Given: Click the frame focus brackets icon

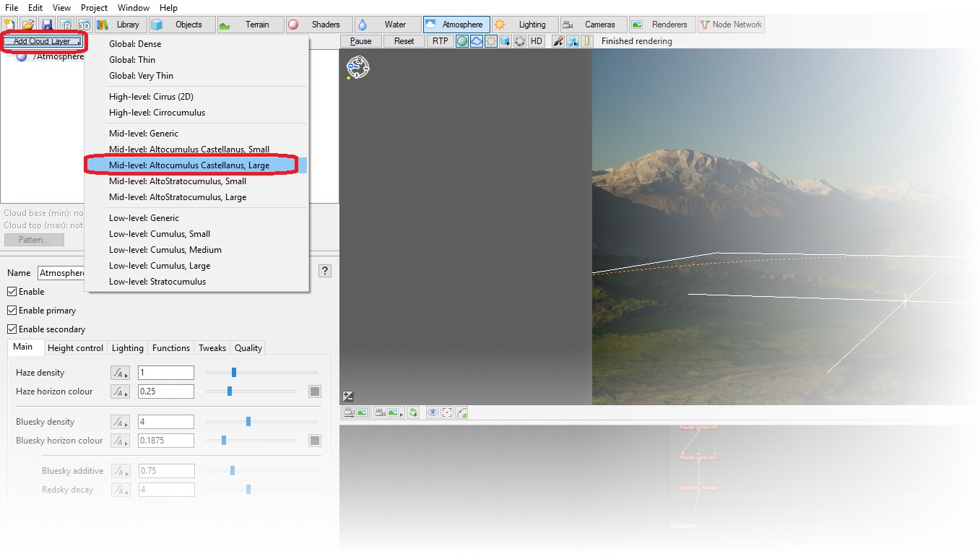Looking at the screenshot, I should (x=447, y=412).
